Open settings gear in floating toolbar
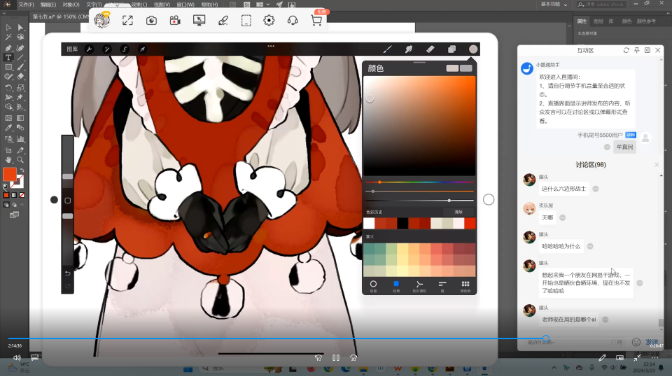Viewport: 672px width, 376px height. tap(269, 20)
